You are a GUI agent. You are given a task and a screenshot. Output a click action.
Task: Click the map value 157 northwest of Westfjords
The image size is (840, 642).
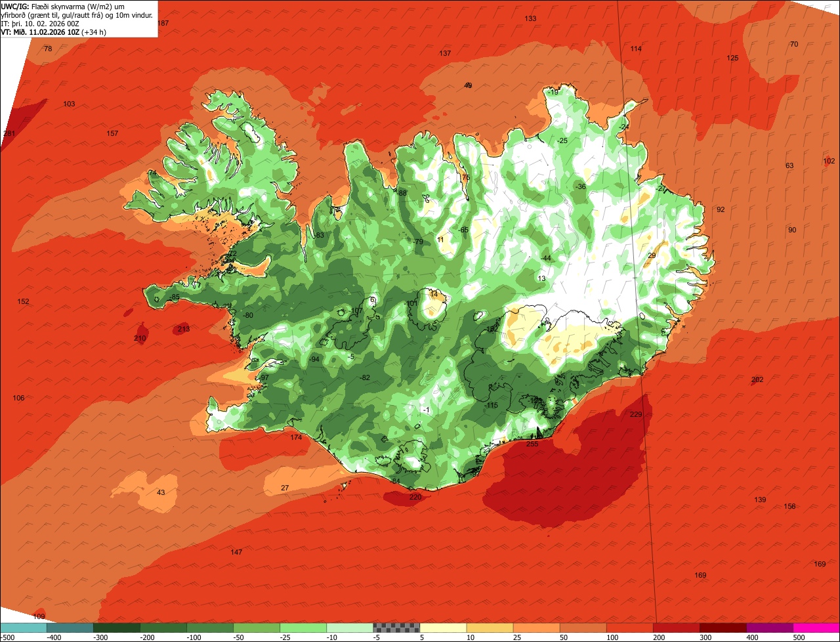[112, 134]
